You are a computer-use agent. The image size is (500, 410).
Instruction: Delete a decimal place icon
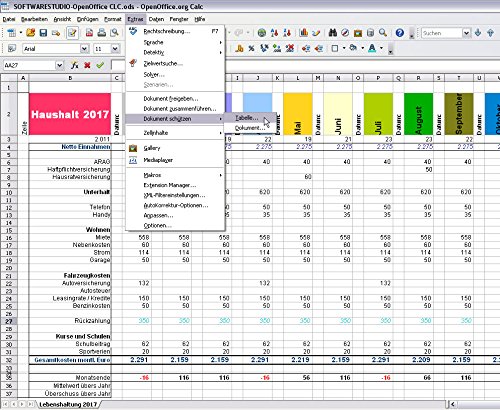(289, 49)
